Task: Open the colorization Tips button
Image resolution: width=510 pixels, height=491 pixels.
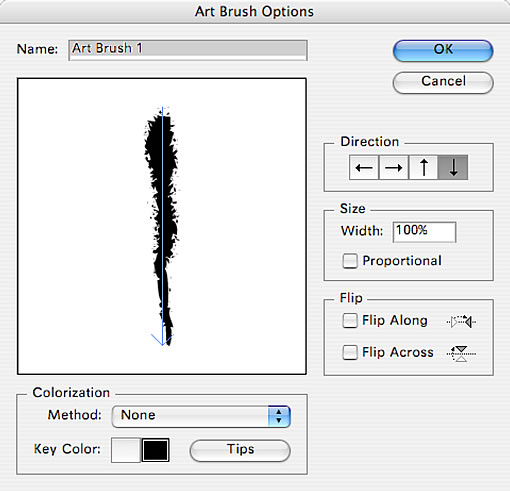Action: (240, 450)
